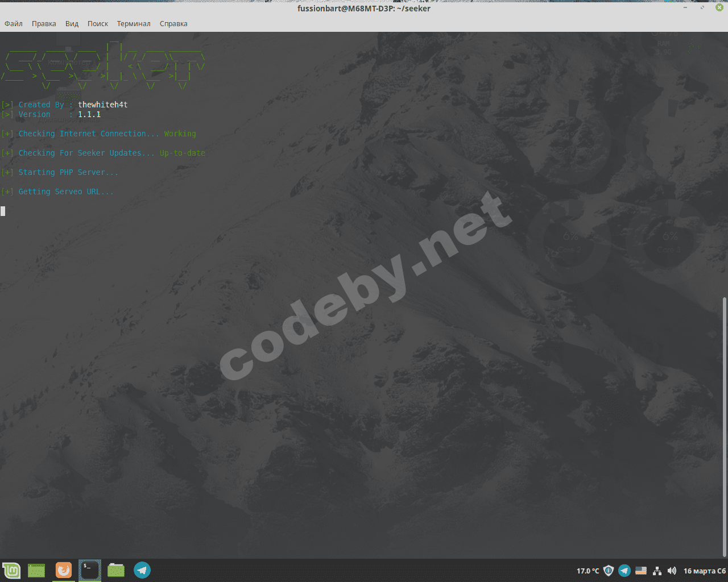Click the 'Up-to-date' status text
Viewport: 728px width, 582px height.
pos(182,153)
